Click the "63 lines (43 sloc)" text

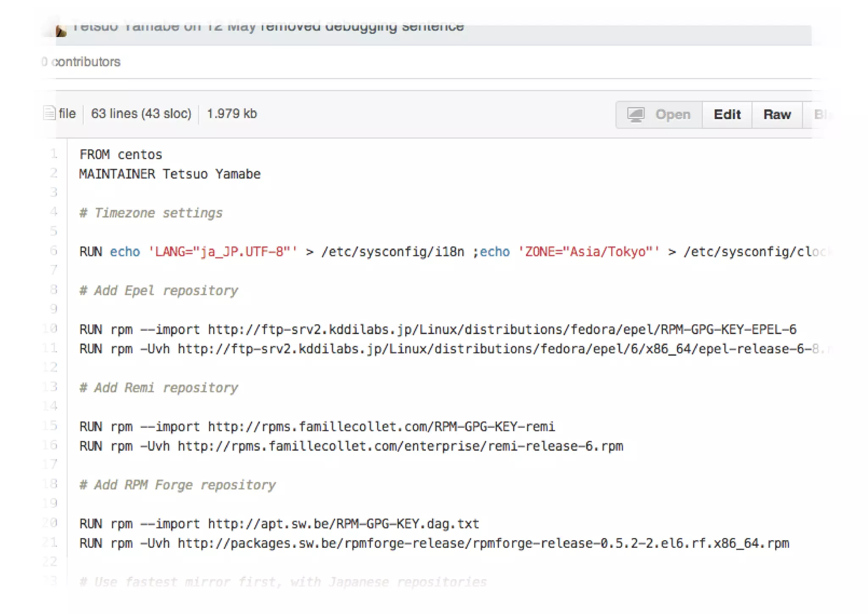click(141, 114)
